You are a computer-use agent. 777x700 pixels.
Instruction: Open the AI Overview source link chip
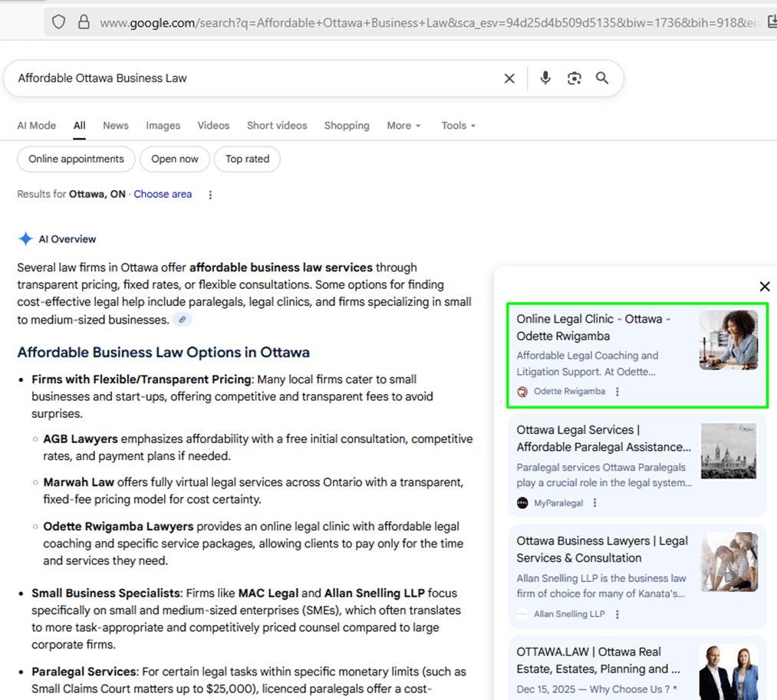(x=182, y=320)
